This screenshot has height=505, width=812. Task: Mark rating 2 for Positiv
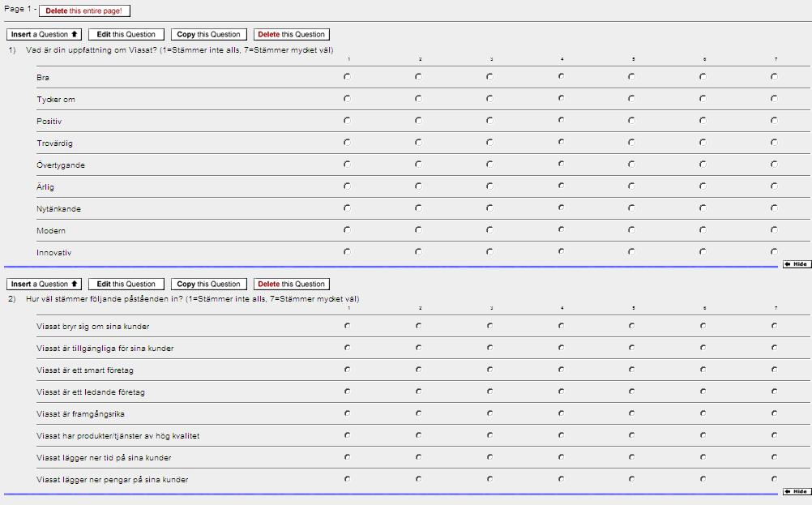point(418,120)
